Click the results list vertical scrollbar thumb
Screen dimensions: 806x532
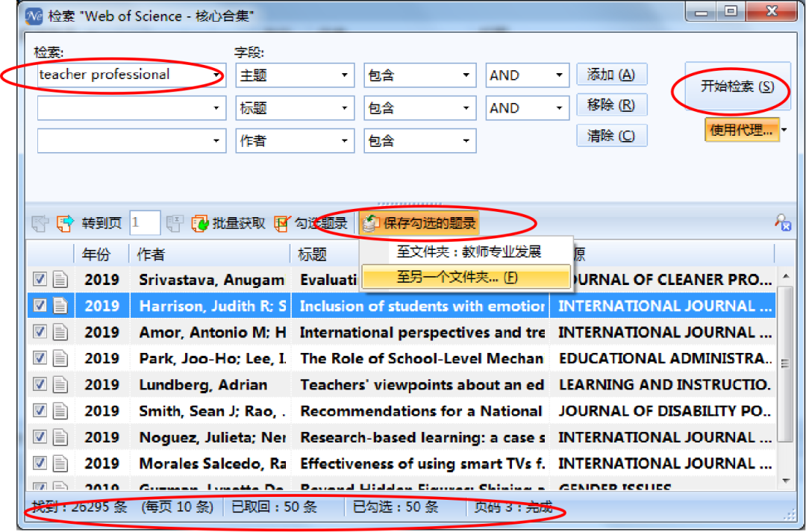point(785,364)
